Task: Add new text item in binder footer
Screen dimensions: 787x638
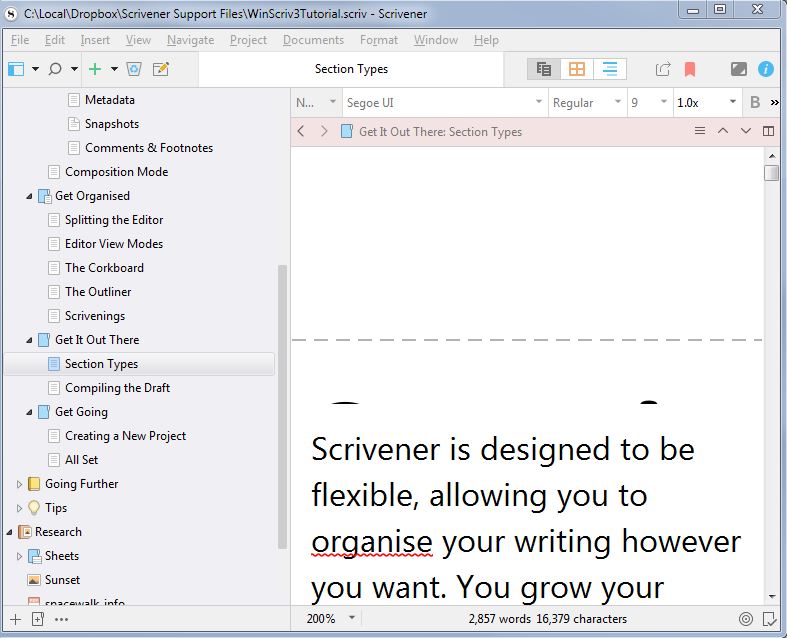Action: [x=16, y=619]
